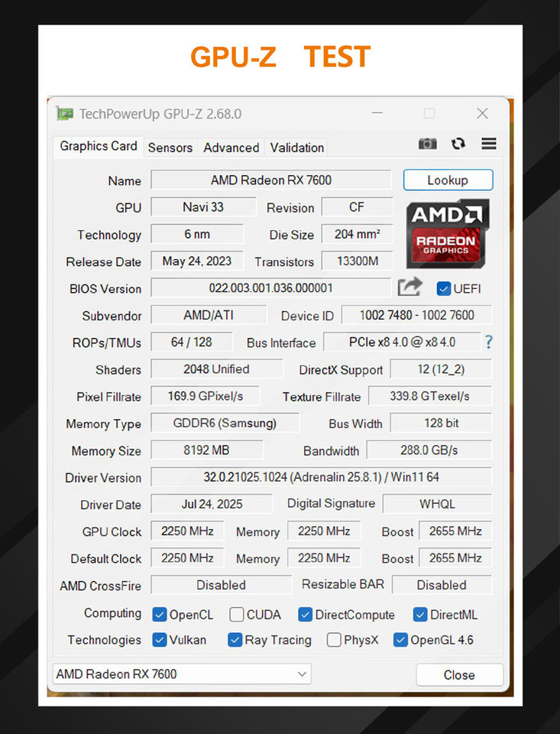Click the Lookup button
The height and width of the screenshot is (734, 560).
click(x=448, y=180)
